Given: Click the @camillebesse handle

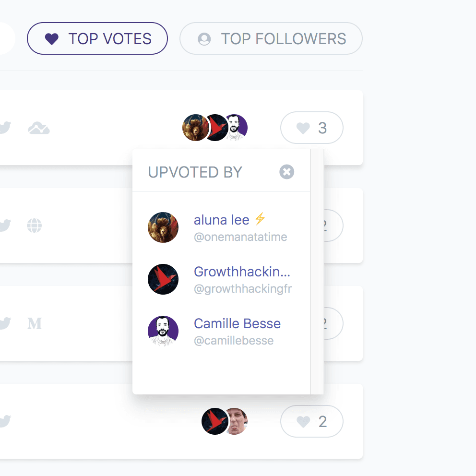Looking at the screenshot, I should [x=234, y=341].
